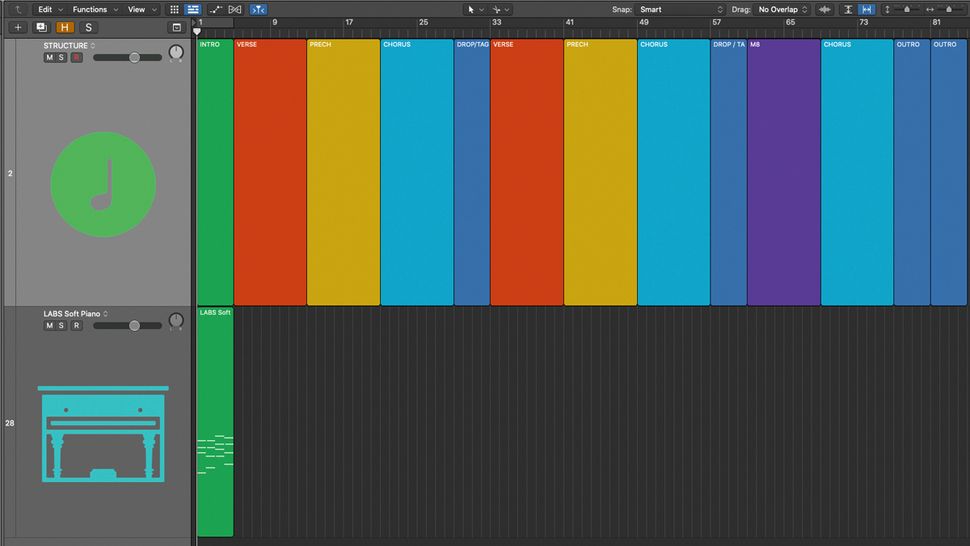Screen dimensions: 970x546
Task: Select the LABS Soft MIDI region
Action: 215,422
